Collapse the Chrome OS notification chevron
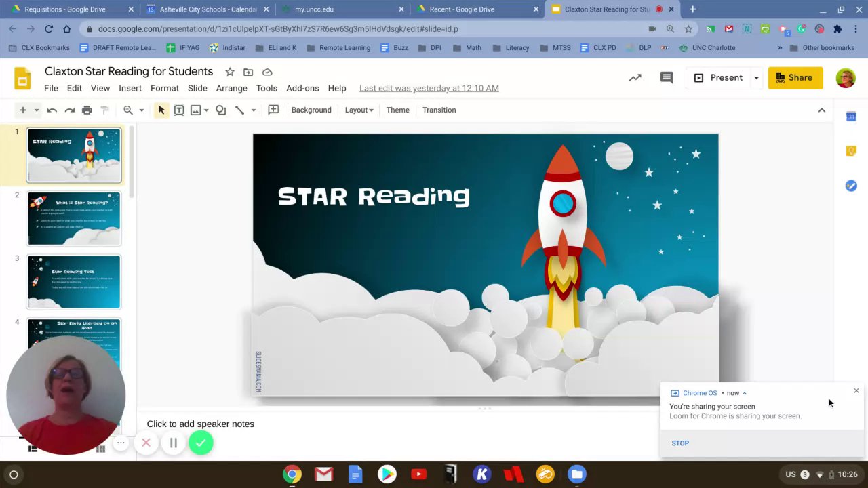 pos(744,393)
